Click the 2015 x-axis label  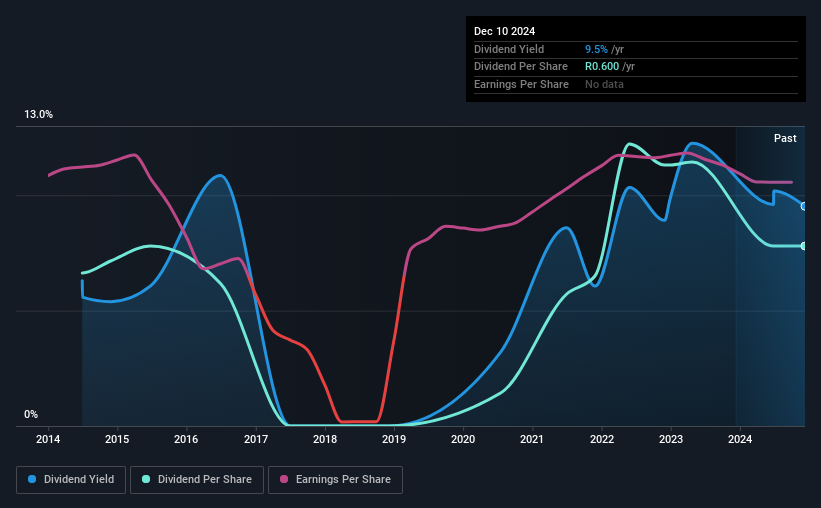pos(117,439)
